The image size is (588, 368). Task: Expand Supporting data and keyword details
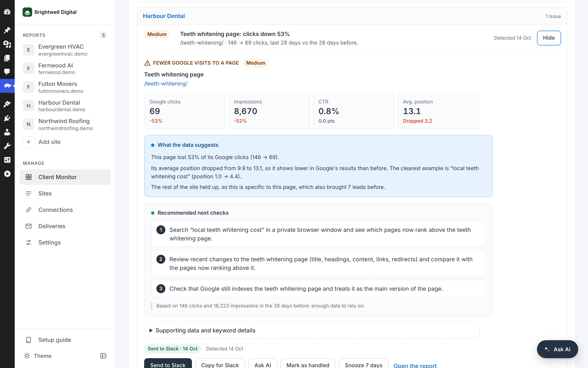pos(312,330)
